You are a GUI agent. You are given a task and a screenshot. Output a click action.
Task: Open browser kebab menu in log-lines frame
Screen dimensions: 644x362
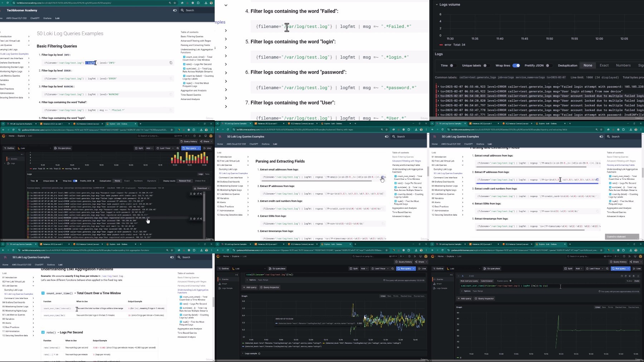click(212, 130)
